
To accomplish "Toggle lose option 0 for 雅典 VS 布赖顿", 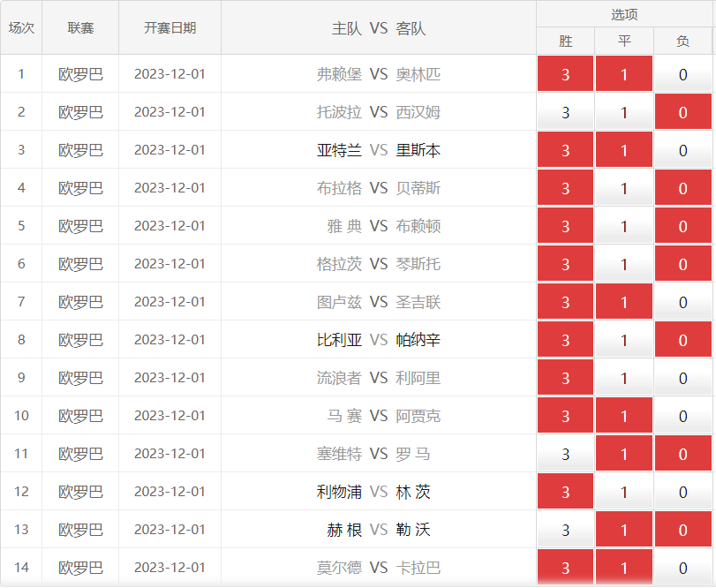I will [x=683, y=225].
